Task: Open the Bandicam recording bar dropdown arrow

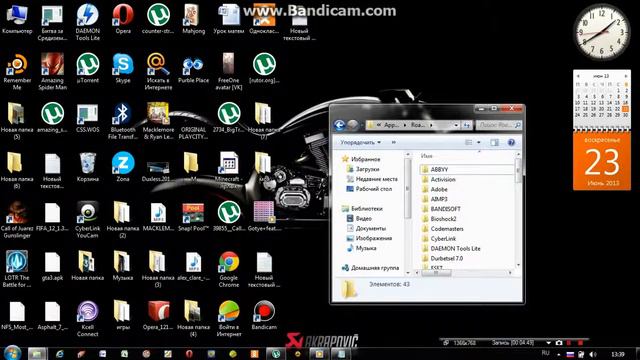Action: pos(548,343)
